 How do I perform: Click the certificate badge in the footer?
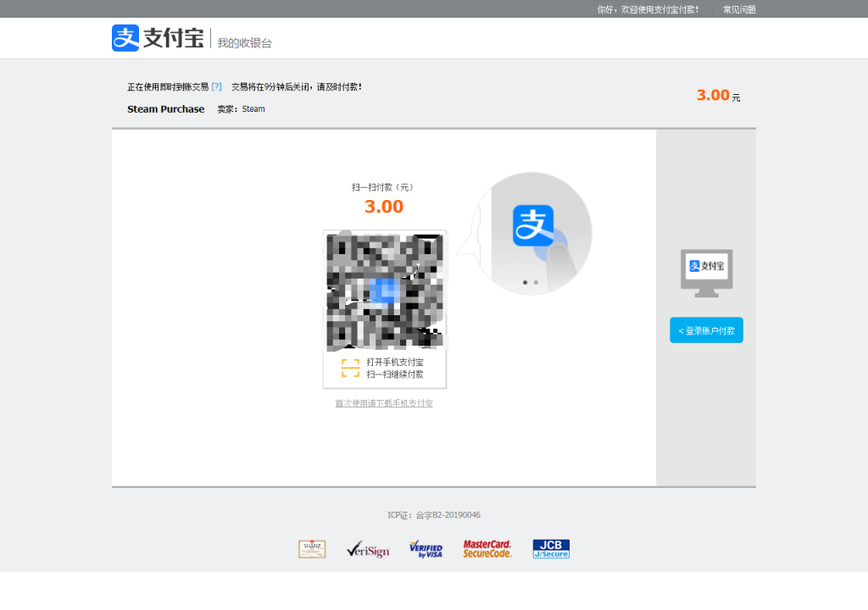click(312, 549)
